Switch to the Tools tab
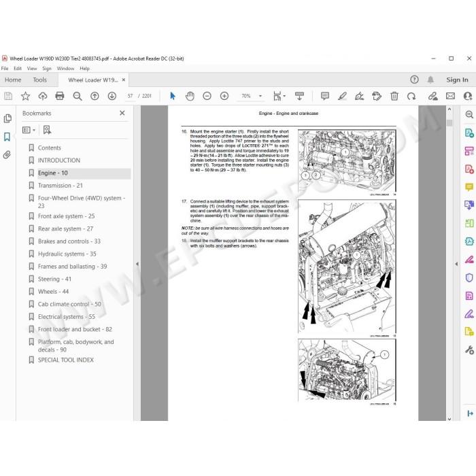476x476 pixels. pos(39,80)
